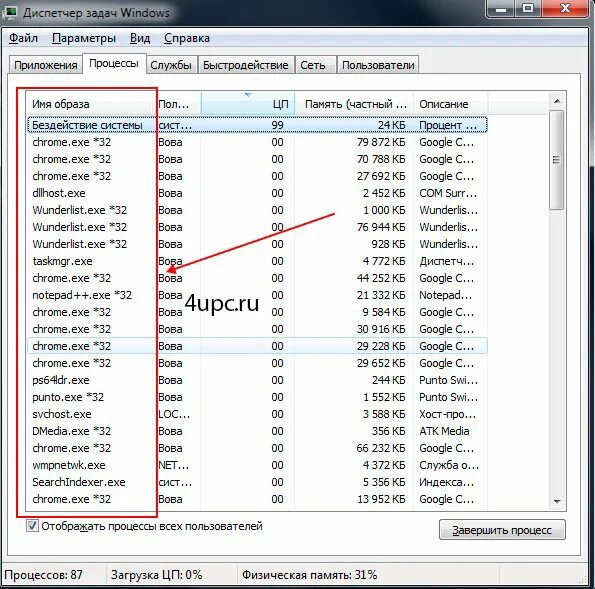Select the SearchIndexer.exe process
Image resolution: width=595 pixels, height=589 pixels.
tap(257, 482)
